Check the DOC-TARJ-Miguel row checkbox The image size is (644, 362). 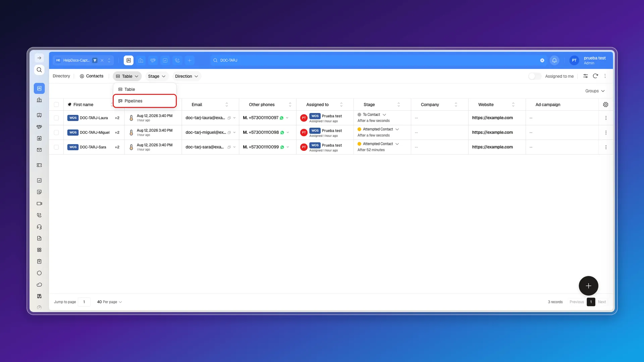click(x=56, y=132)
